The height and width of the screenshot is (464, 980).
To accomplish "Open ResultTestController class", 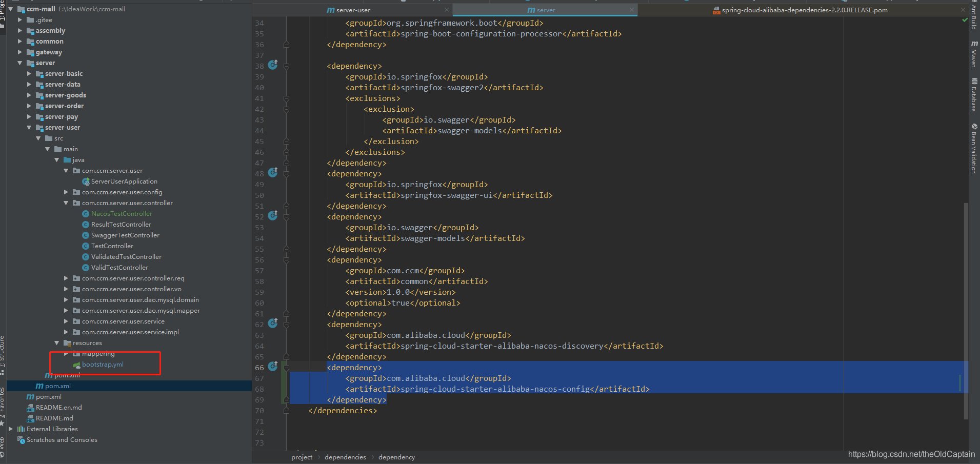I will pos(121,225).
